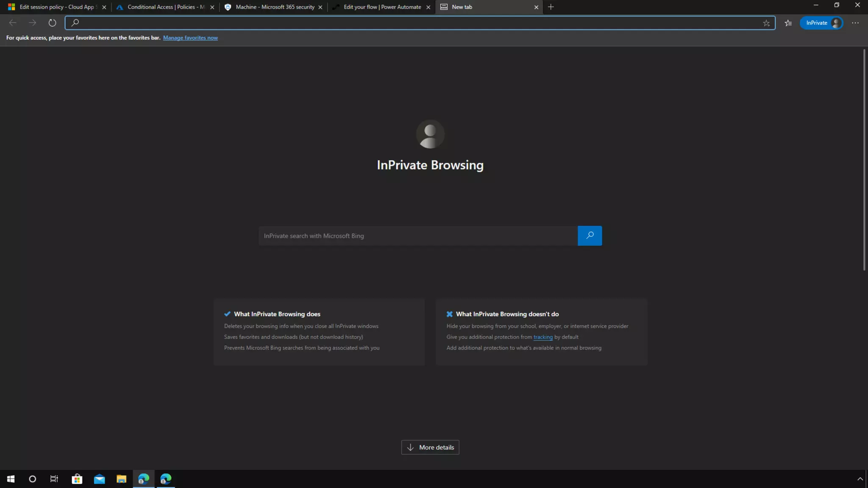Add this page to favorites star

click(766, 23)
